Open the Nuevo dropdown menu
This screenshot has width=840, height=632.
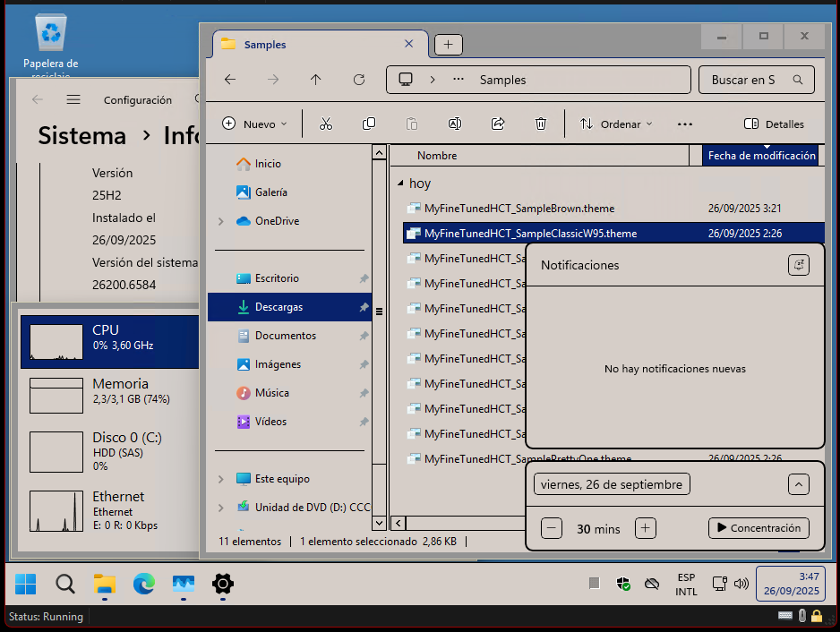coord(254,124)
